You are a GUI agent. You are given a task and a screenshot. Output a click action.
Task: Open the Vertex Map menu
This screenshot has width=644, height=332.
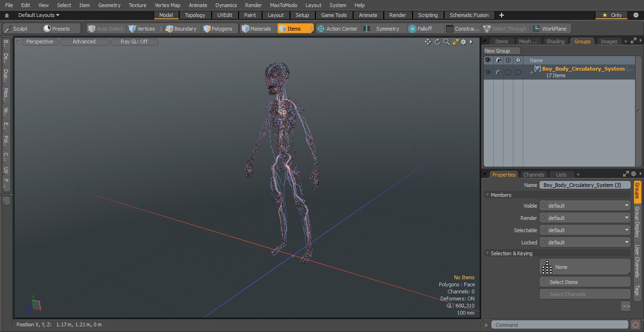pos(167,5)
